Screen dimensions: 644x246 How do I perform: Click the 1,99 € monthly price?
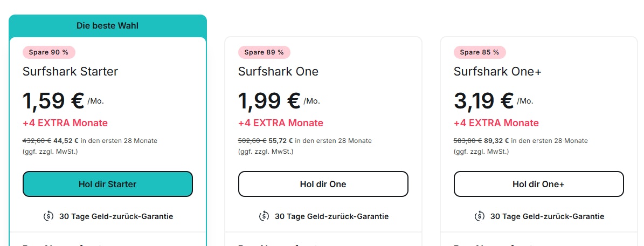[269, 100]
